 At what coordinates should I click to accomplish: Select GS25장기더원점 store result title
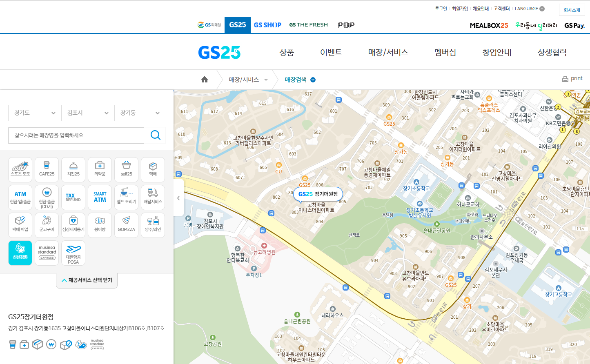(31, 317)
